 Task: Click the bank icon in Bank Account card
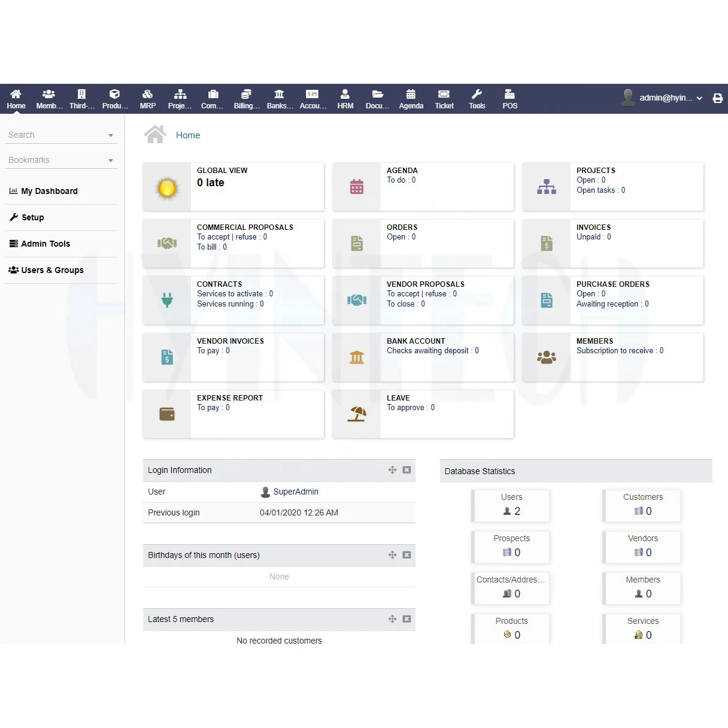click(357, 357)
